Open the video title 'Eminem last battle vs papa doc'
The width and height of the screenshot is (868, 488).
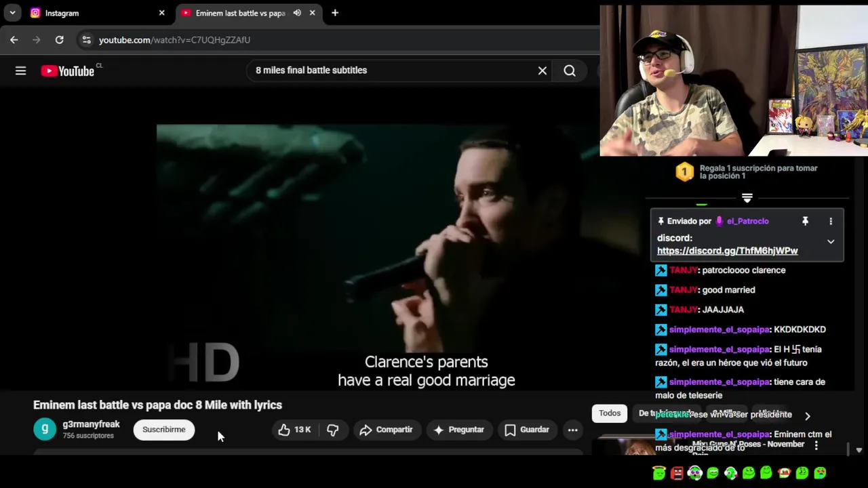pos(157,405)
